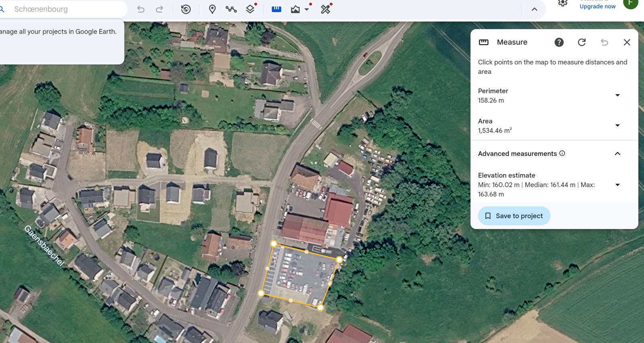Click the undo arrow in top toolbar
The width and height of the screenshot is (644, 343).
(x=140, y=9)
